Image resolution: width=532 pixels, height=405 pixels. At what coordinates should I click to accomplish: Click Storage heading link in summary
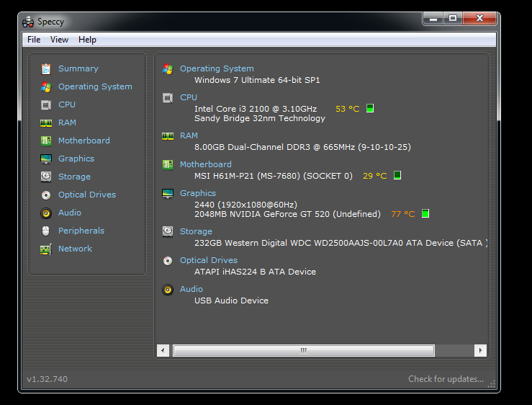pos(196,231)
